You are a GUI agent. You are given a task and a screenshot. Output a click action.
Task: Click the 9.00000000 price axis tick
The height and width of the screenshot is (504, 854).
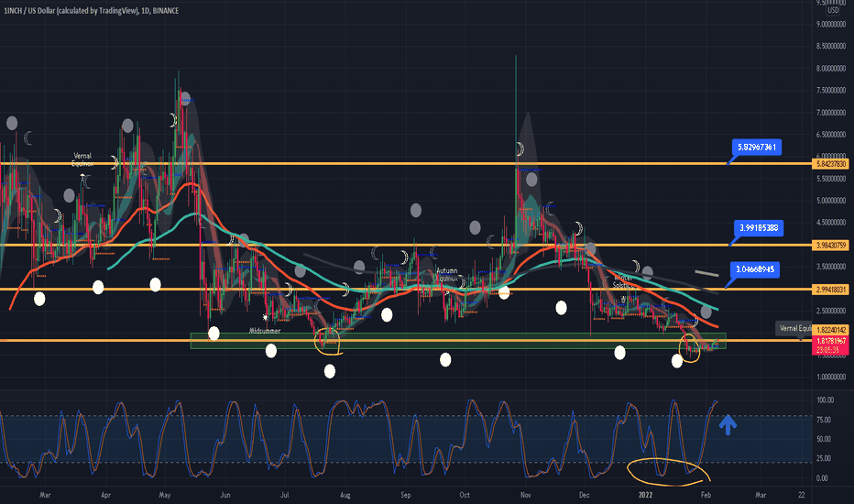(831, 24)
